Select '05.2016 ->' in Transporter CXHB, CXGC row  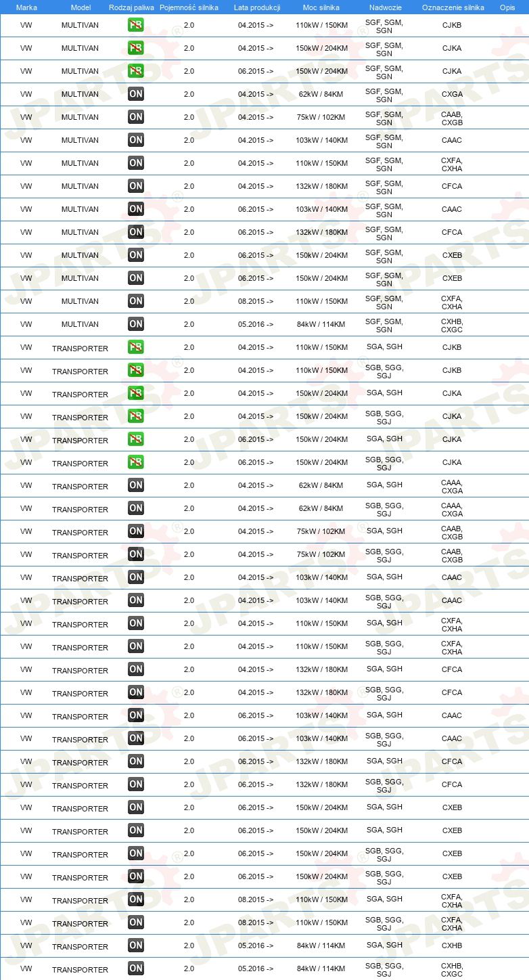point(256,969)
